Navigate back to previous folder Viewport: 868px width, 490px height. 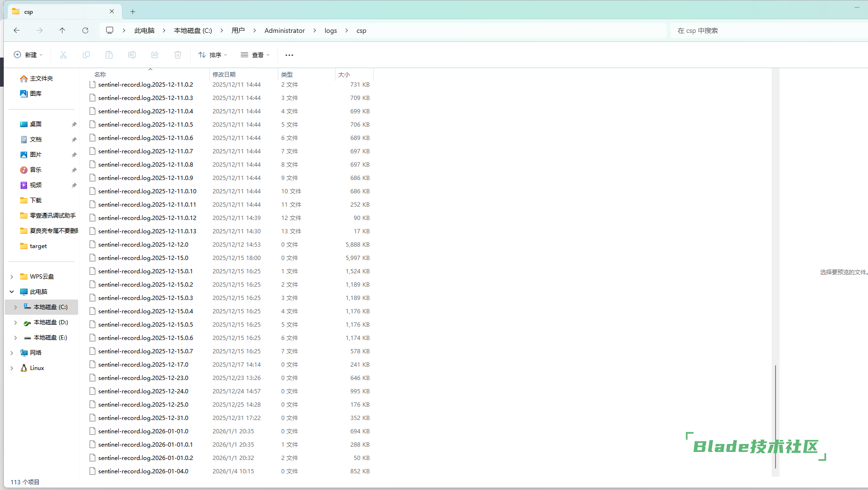point(17,30)
